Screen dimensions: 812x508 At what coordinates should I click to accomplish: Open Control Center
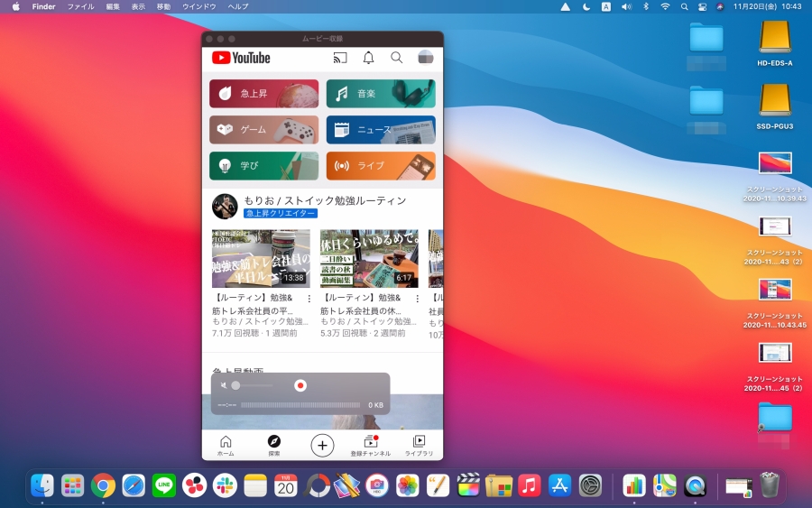tap(702, 6)
